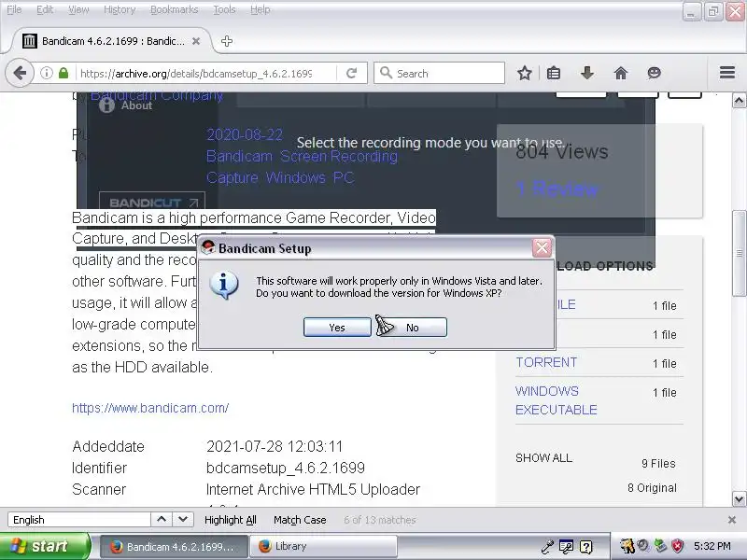Click the monitor icon in taskbar
The height and width of the screenshot is (560, 747).
567,547
